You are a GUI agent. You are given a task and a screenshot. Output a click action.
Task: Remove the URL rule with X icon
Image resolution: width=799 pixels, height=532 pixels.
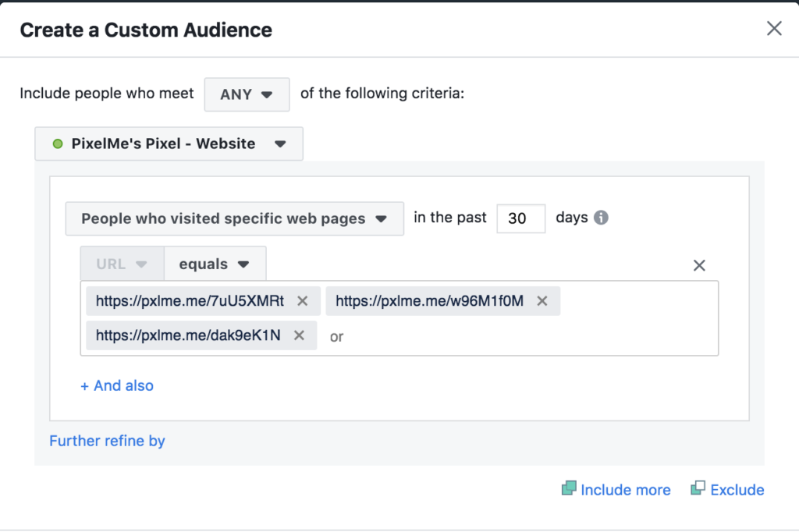[x=699, y=265]
